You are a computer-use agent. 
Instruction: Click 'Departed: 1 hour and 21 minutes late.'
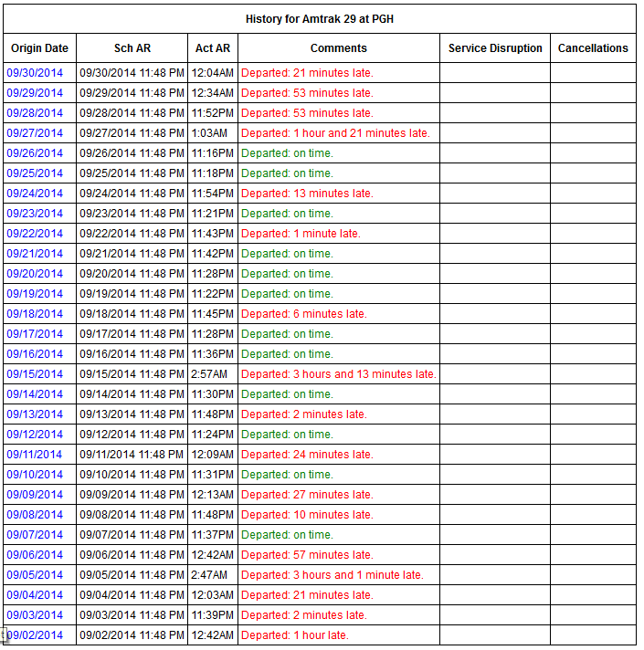[x=335, y=133]
